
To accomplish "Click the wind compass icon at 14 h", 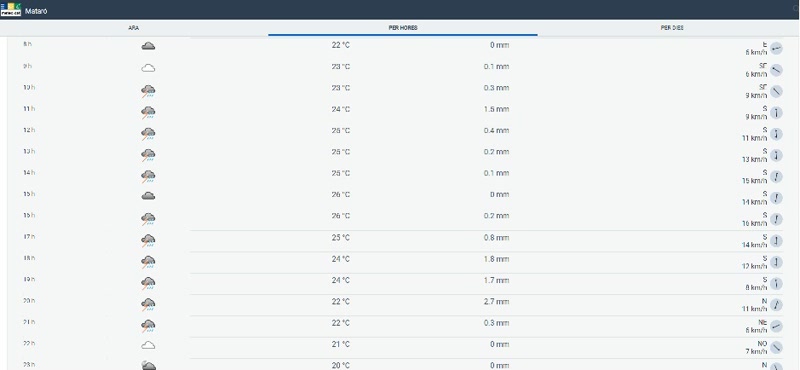I will point(776,177).
